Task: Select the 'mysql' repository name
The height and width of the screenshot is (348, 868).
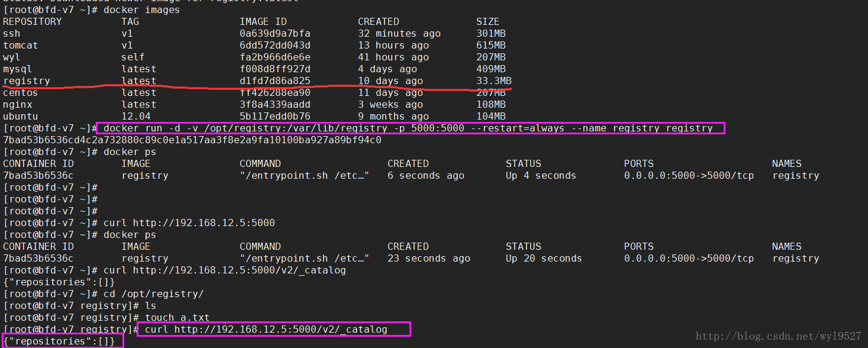Action: [18, 69]
